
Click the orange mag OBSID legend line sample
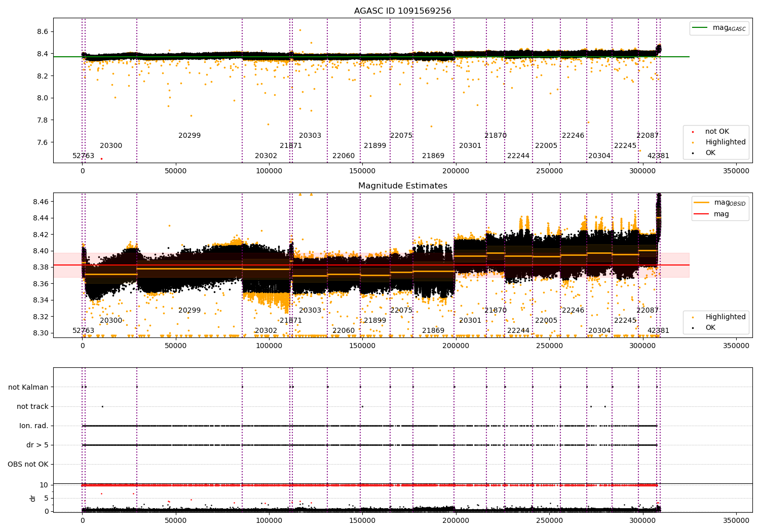(x=702, y=203)
